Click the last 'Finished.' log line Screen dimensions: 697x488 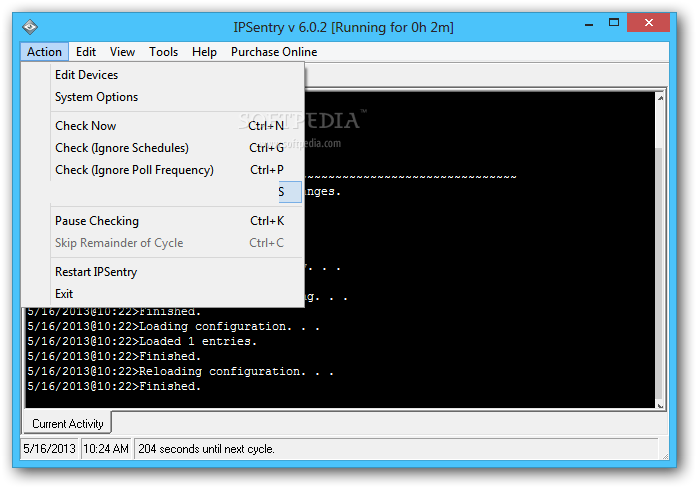pos(114,386)
